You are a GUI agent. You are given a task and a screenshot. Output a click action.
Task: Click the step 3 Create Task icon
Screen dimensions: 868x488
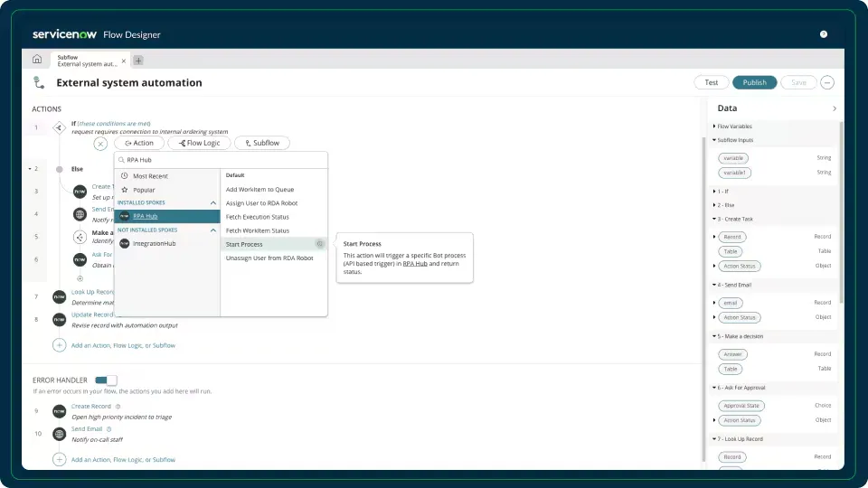pos(80,192)
